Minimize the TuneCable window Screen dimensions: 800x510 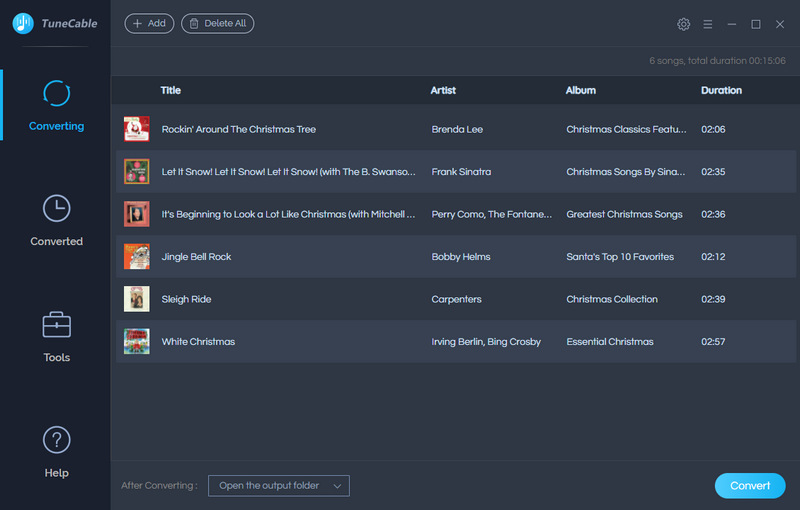(x=732, y=24)
